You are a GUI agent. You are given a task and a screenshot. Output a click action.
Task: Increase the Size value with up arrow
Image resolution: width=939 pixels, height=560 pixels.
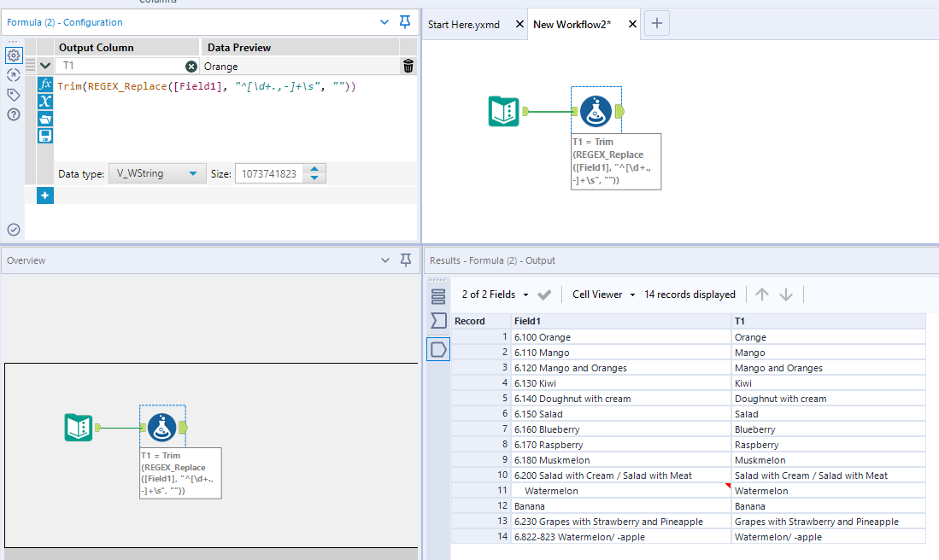point(315,170)
